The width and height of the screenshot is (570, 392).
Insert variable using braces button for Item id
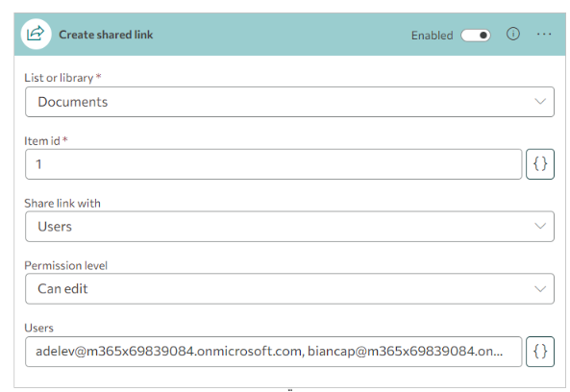540,164
